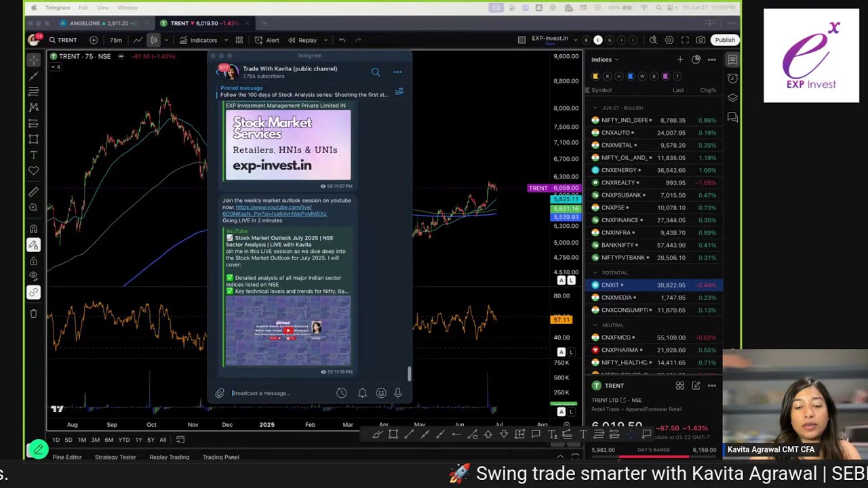Open watchlist more options ellipsis
Viewport: 868px width, 488px height.
point(711,60)
